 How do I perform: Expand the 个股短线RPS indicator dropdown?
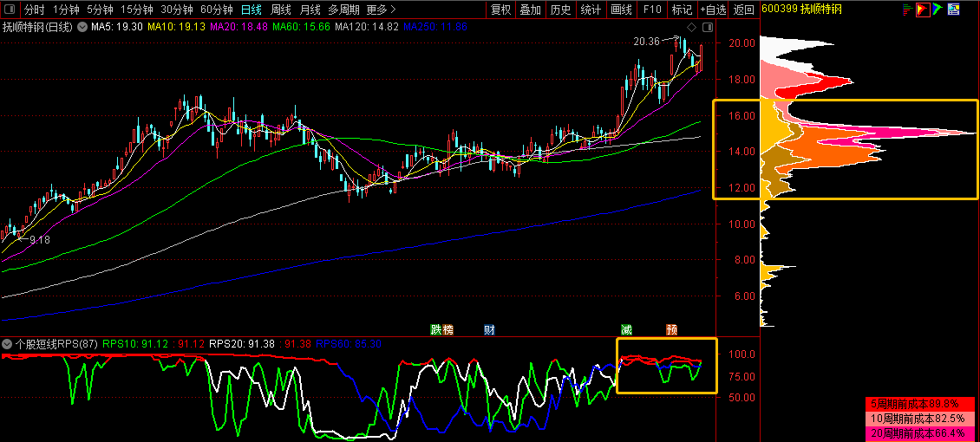pos(8,344)
